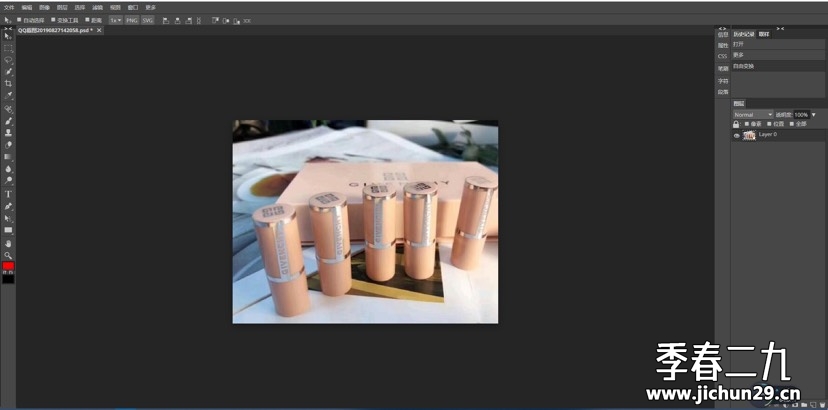Select the Path Select arrow tool

click(8, 218)
